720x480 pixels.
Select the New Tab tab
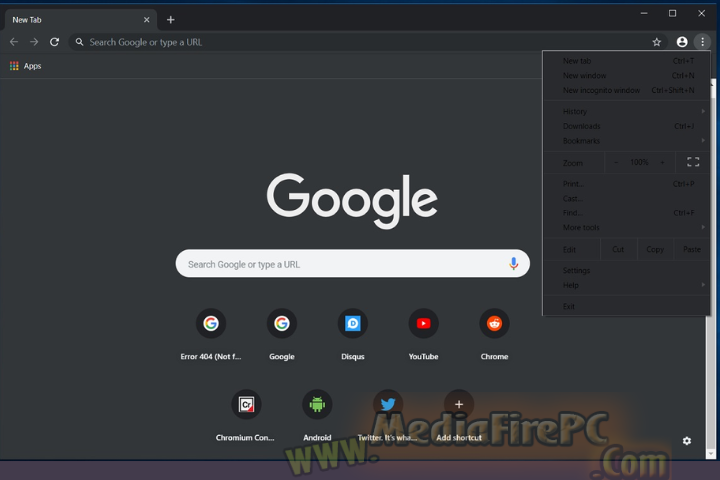(x=81, y=20)
